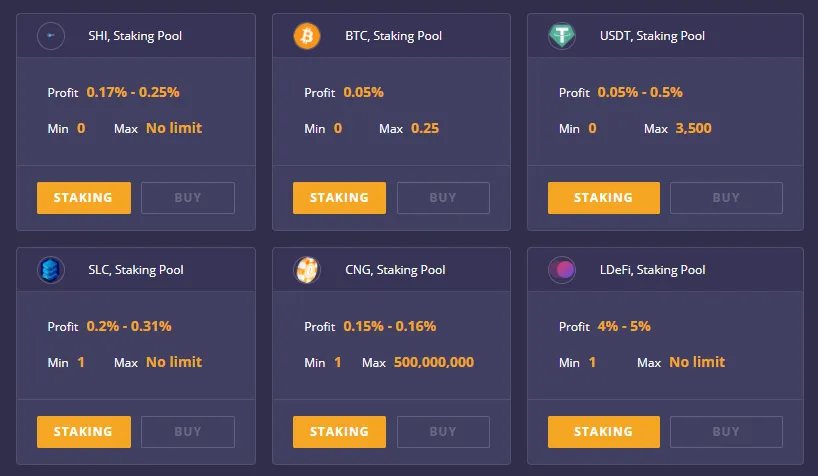Select the CNG max value 500,000,000

pyautogui.click(x=434, y=362)
